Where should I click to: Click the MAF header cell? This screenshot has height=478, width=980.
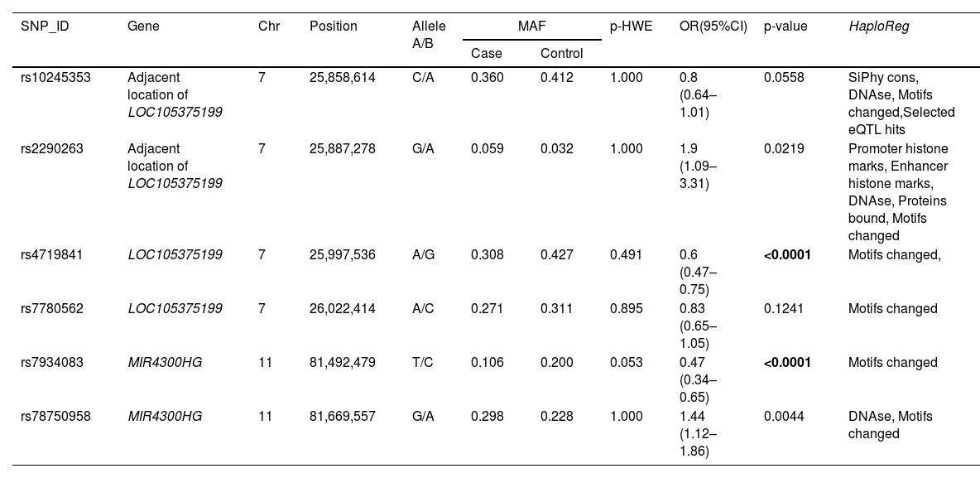pyautogui.click(x=531, y=27)
